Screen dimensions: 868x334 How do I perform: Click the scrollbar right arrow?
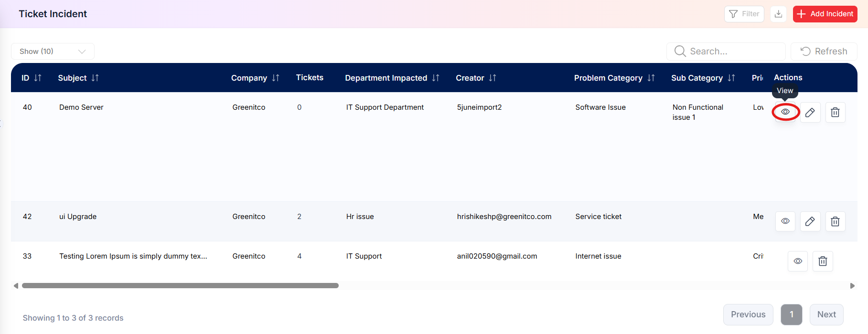click(852, 286)
